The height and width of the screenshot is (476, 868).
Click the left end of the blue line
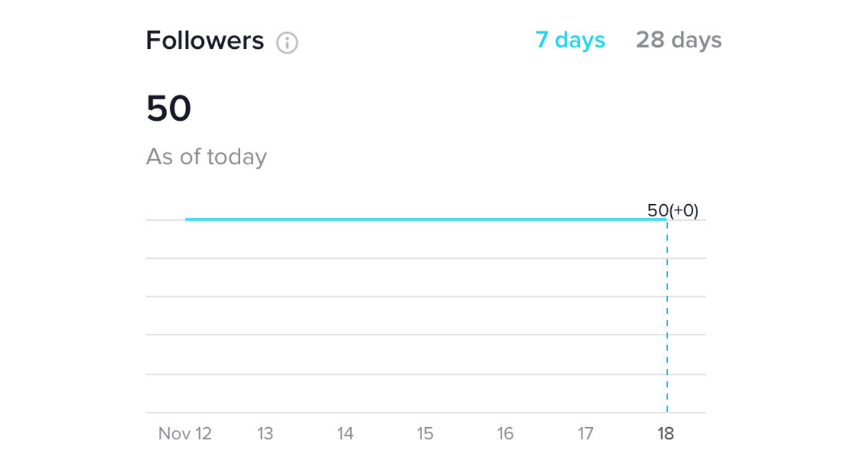click(187, 219)
